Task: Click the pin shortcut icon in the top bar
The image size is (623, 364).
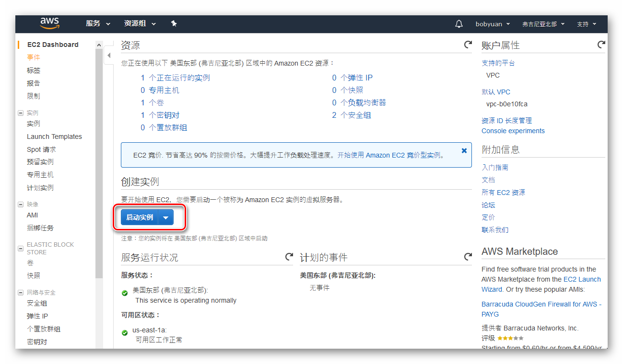Action: [x=174, y=23]
